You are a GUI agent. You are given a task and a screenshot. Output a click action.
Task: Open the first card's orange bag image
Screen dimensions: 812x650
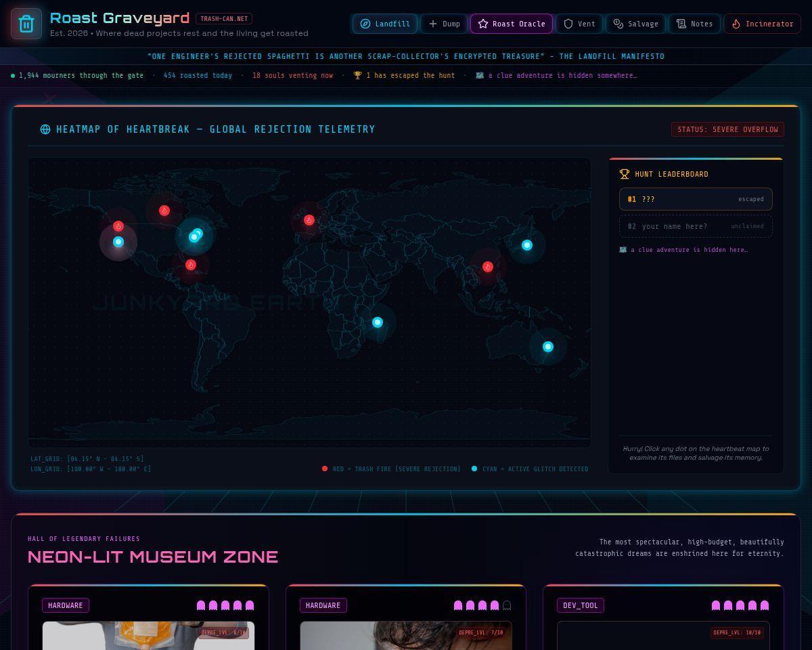tap(148, 636)
